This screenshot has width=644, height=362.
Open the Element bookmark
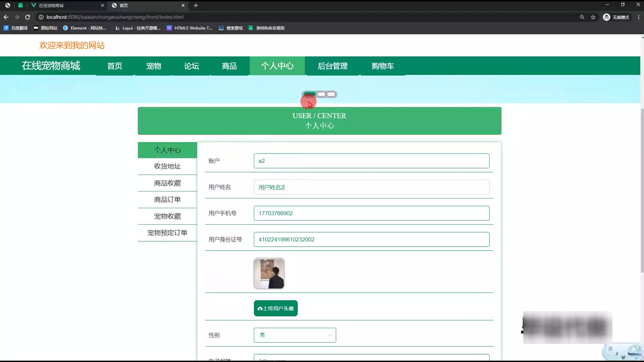pos(85,28)
